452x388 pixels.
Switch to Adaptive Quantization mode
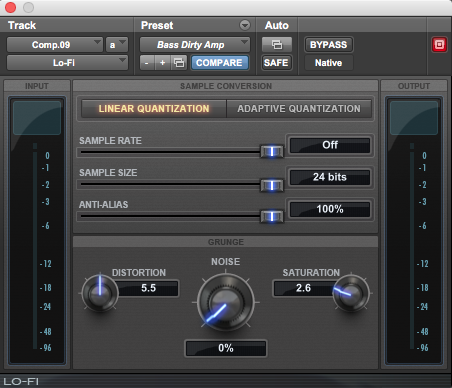point(299,109)
